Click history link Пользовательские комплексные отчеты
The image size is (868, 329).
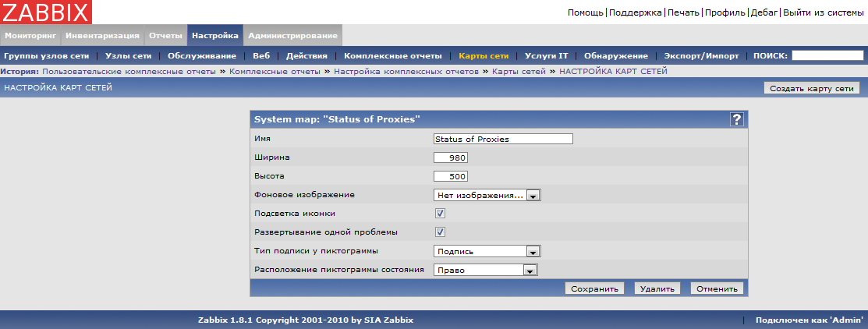(129, 72)
